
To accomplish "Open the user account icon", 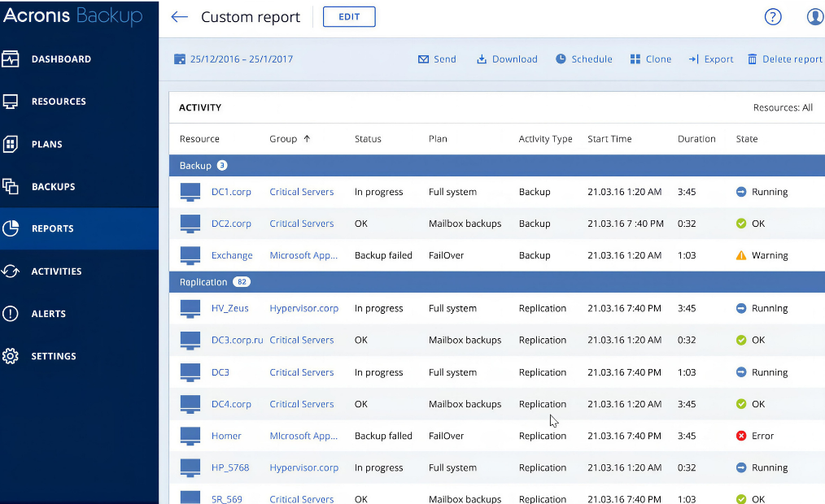I will pyautogui.click(x=815, y=17).
